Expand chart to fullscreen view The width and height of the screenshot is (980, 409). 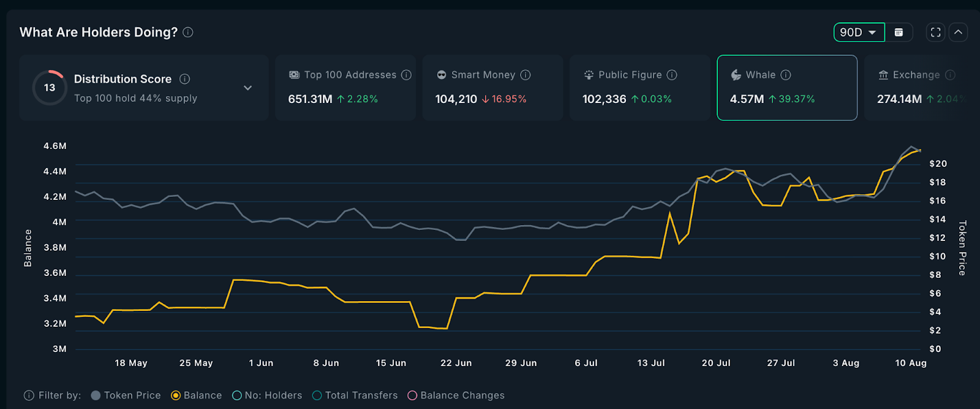pos(935,32)
